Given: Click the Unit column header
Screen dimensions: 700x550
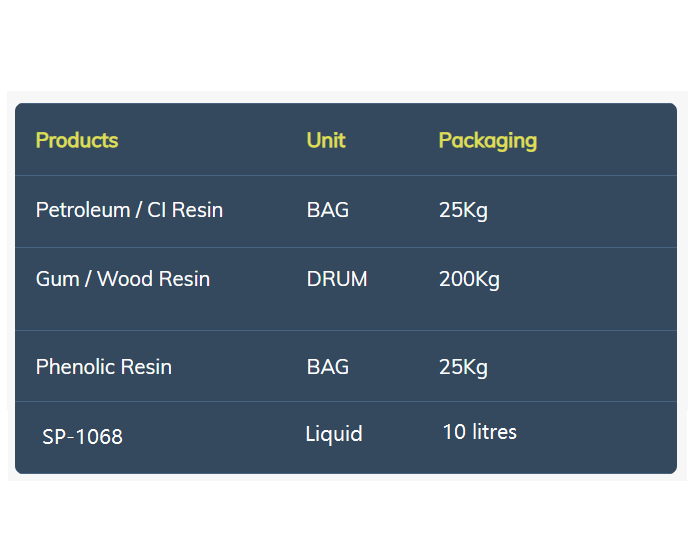Looking at the screenshot, I should point(326,140).
